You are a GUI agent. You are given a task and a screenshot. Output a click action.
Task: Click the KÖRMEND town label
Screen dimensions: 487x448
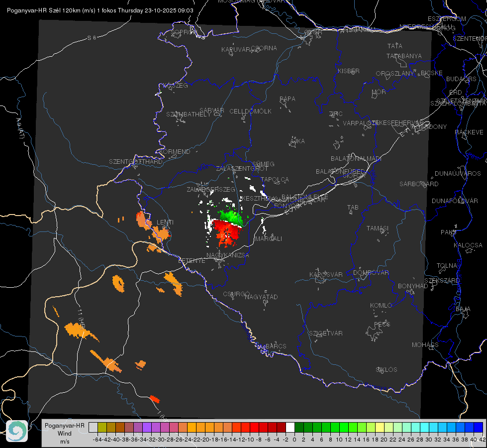175,152
